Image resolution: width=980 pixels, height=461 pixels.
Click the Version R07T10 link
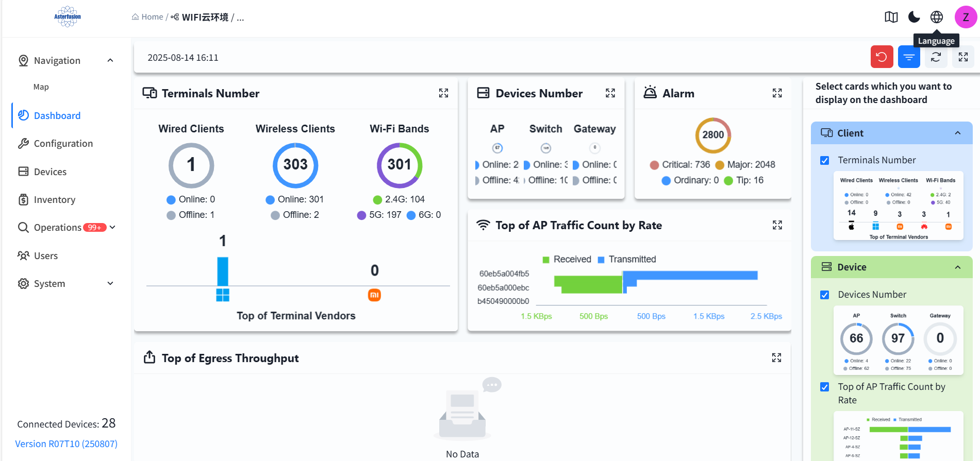coord(66,444)
